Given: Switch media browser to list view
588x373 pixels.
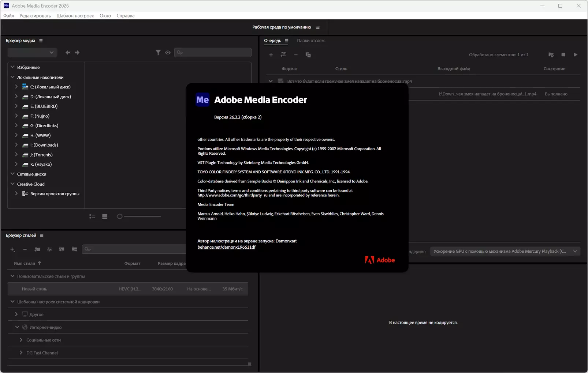Looking at the screenshot, I should [x=92, y=216].
